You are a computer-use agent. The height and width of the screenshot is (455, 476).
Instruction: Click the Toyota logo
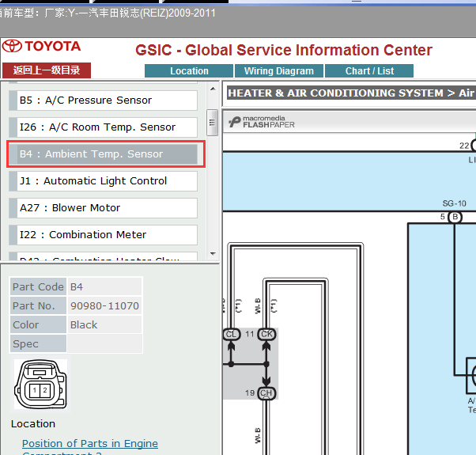coord(42,46)
